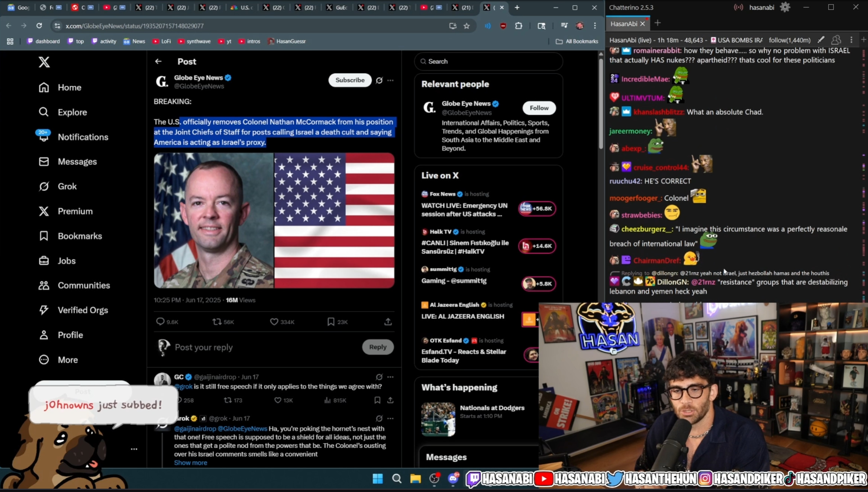Bookmark this page with the star icon
Screen dimensions: 868x492
click(467, 26)
